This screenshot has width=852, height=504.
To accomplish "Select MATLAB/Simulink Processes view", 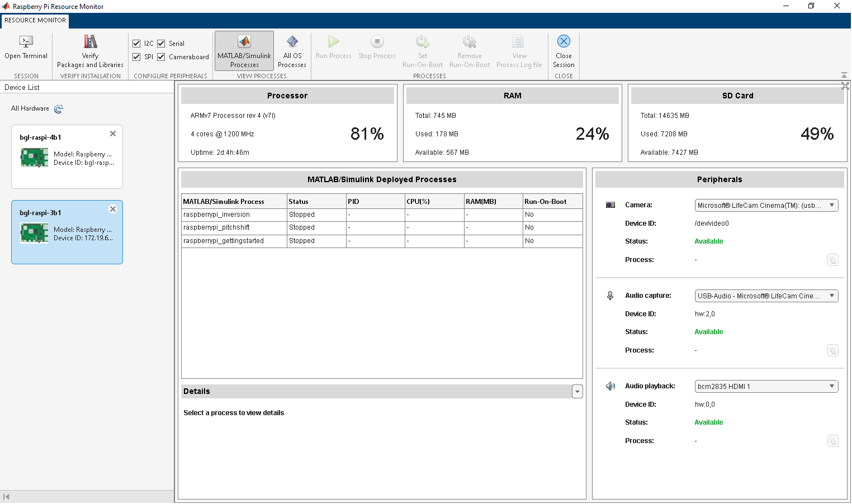I will (244, 42).
